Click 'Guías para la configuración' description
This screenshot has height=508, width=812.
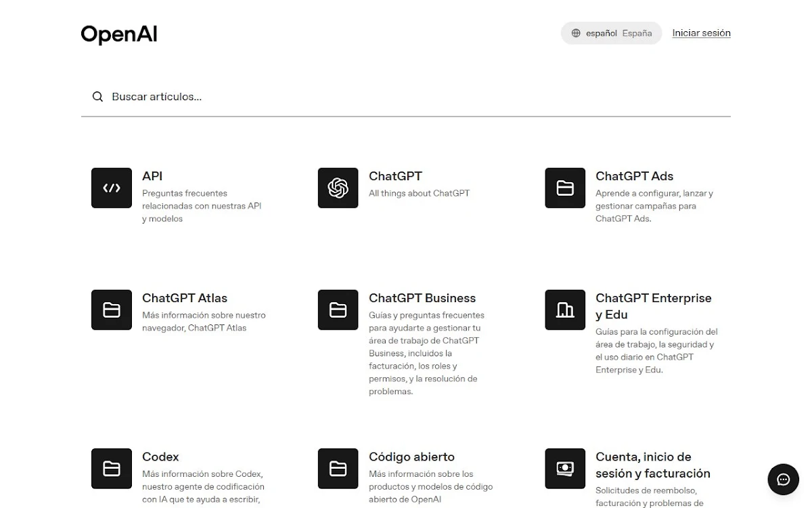click(x=656, y=351)
